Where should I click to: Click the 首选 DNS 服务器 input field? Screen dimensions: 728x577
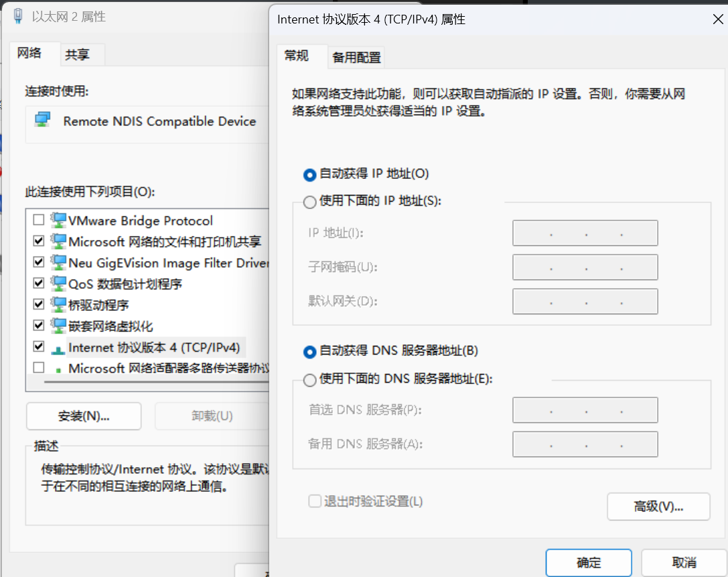[x=585, y=409]
